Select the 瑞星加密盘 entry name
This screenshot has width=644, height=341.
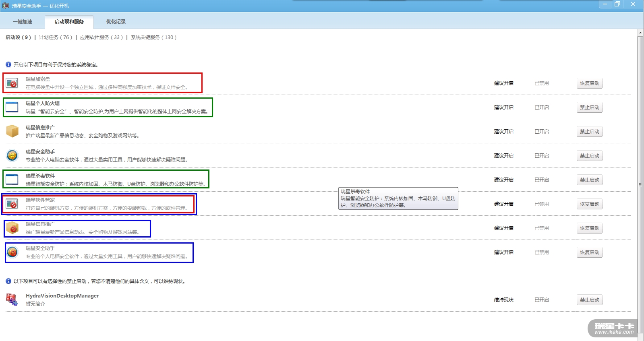pyautogui.click(x=38, y=79)
